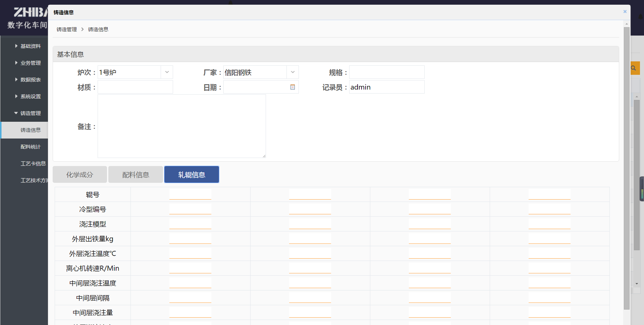Click 铸造信息 breadcrumb link
The image size is (644, 325).
pyautogui.click(x=98, y=30)
